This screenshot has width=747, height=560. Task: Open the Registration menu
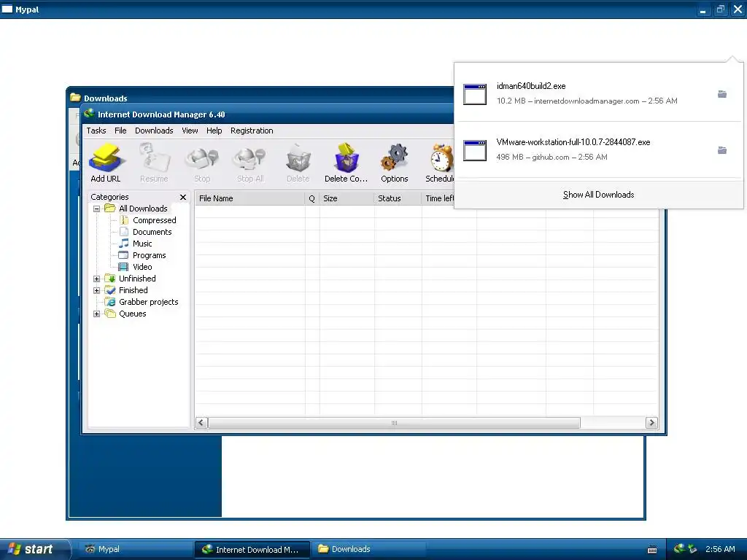coord(252,131)
